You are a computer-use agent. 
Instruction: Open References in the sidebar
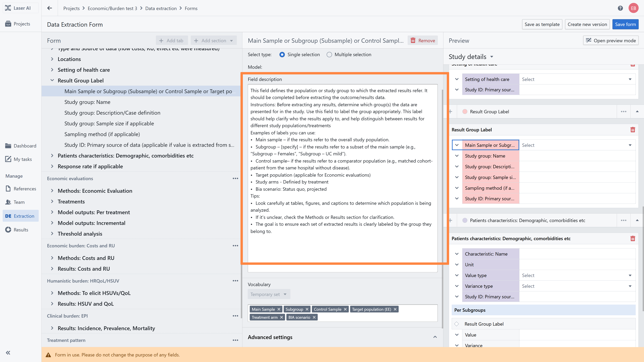(x=21, y=189)
